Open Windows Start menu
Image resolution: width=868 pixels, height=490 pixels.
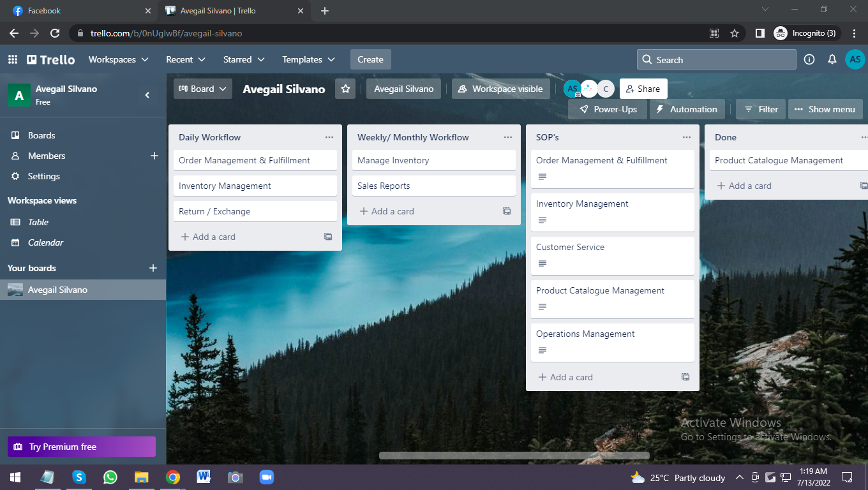15,477
